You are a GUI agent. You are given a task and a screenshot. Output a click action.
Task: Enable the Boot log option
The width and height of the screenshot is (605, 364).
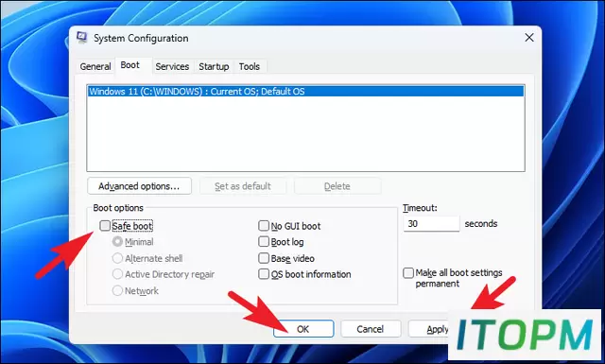(x=264, y=242)
